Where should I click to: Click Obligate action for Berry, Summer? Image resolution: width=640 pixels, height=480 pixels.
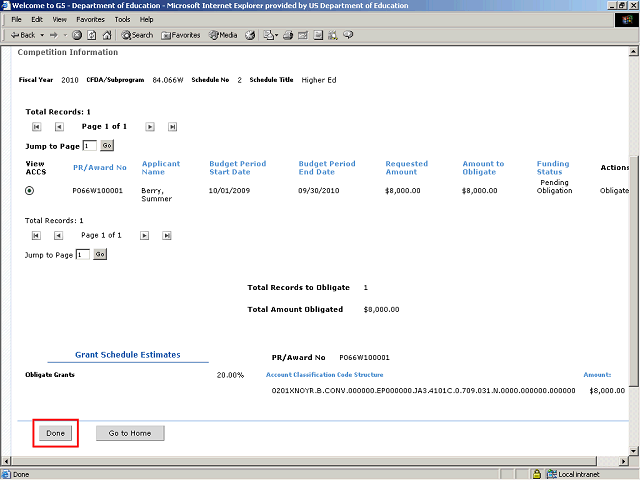[614, 191]
